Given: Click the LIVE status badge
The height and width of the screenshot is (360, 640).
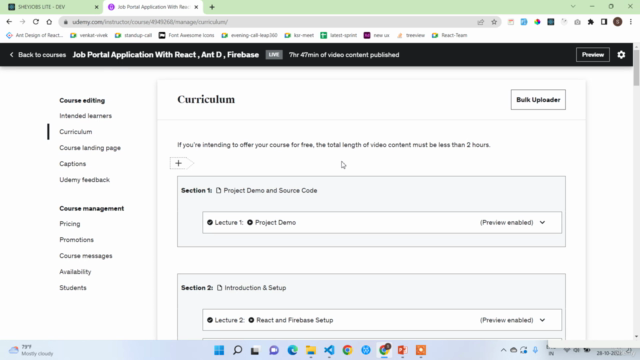Looking at the screenshot, I should point(274,55).
